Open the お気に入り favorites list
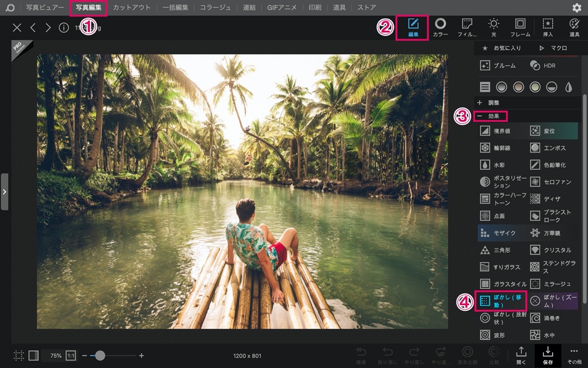The image size is (588, 368). (x=502, y=48)
